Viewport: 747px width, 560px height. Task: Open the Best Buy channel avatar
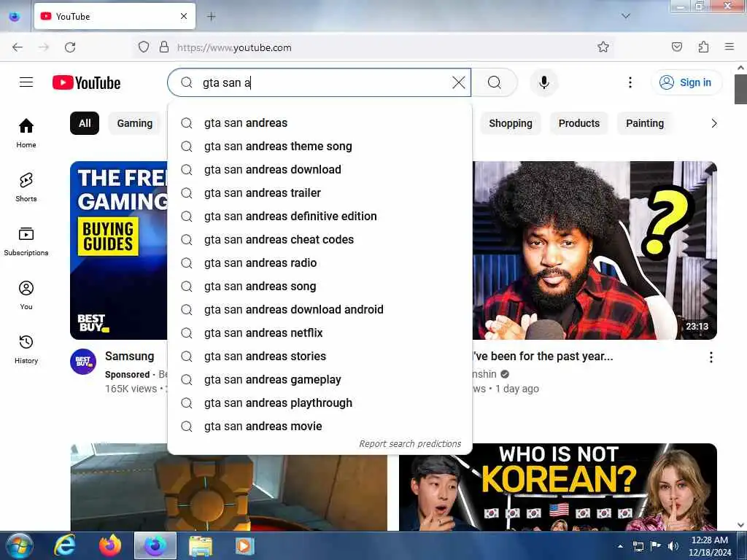point(83,362)
